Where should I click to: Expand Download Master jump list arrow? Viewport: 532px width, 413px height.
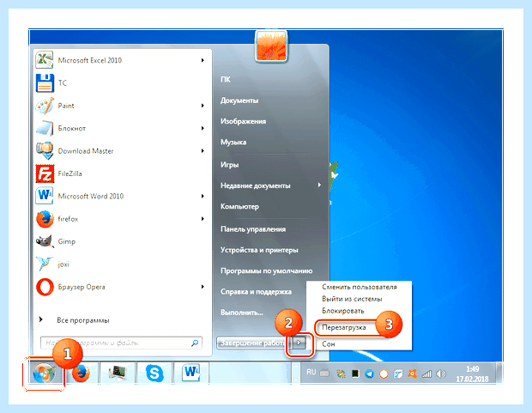203,151
